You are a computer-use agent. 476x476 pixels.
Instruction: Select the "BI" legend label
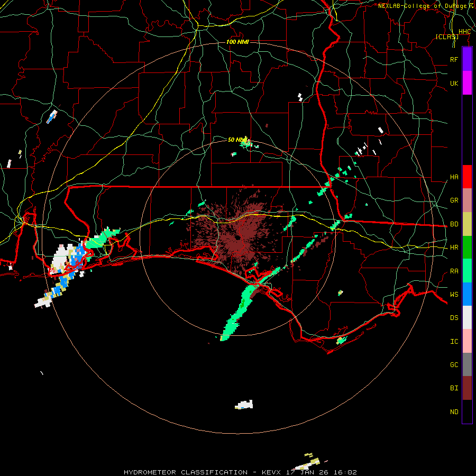tap(454, 388)
